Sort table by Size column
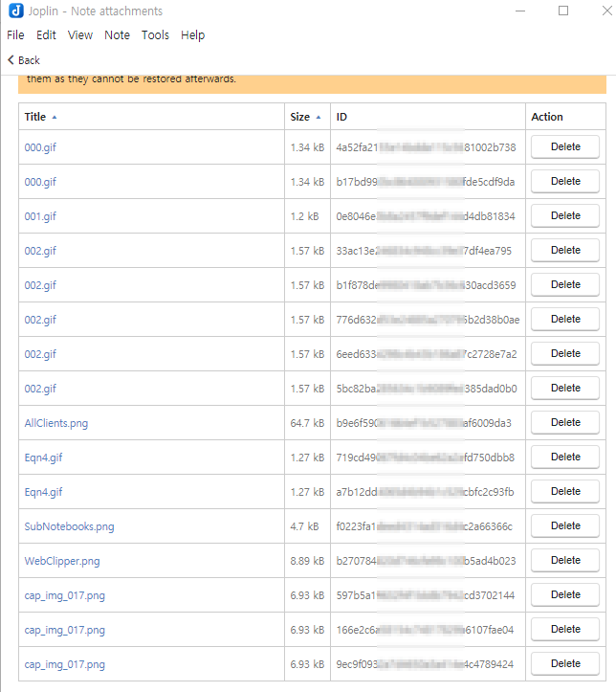Image resolution: width=616 pixels, height=692 pixels. (305, 117)
